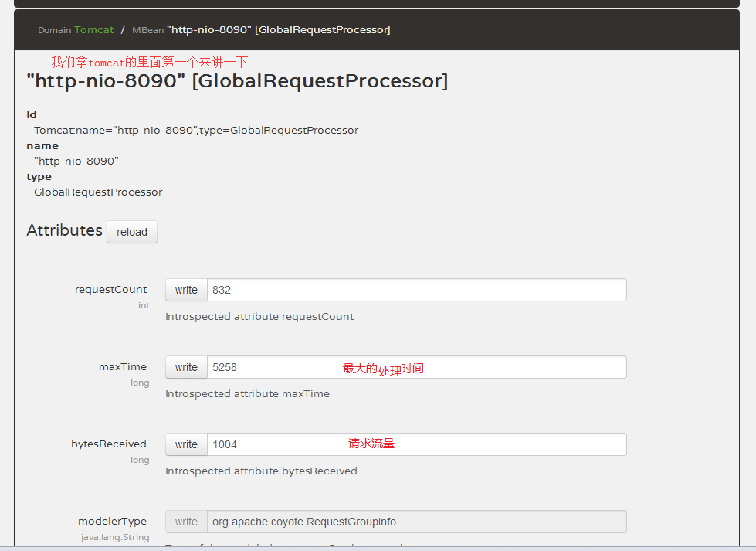This screenshot has width=756, height=551.
Task: Reload the Attributes list
Action: pos(131,232)
